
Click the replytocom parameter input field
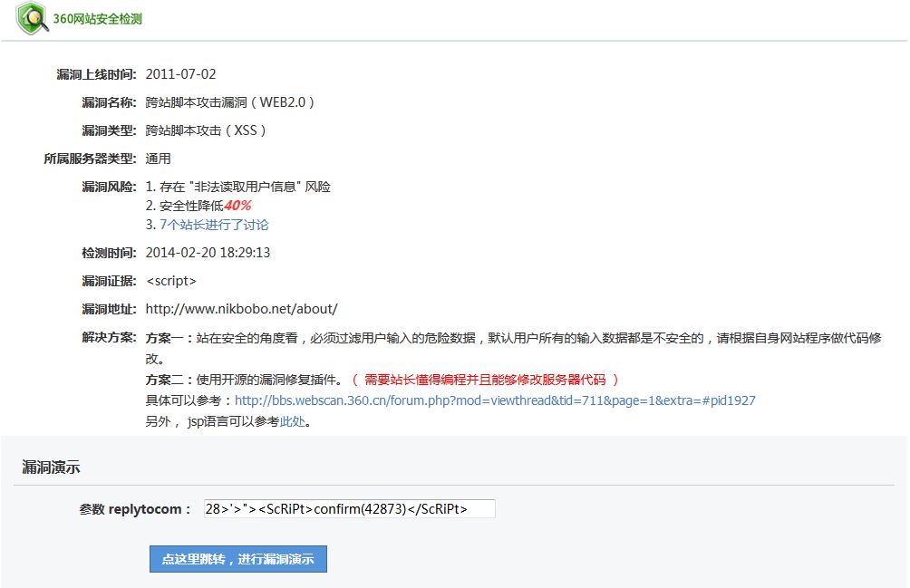pos(348,509)
